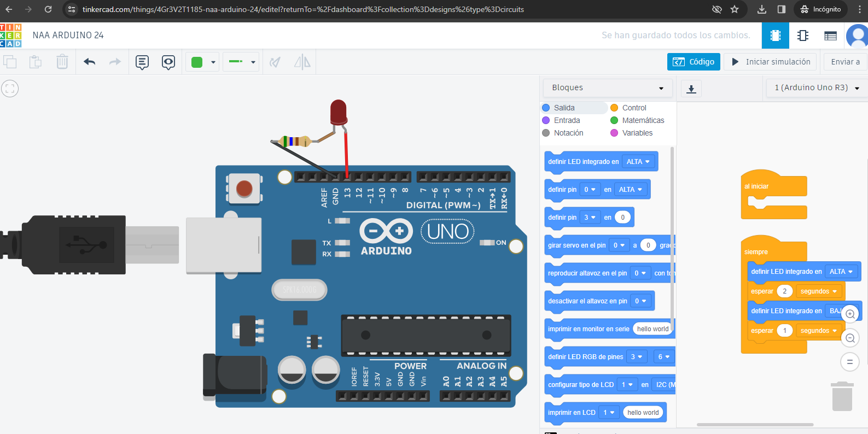This screenshot has width=868, height=434.
Task: Click the Enviar a button
Action: coord(845,62)
